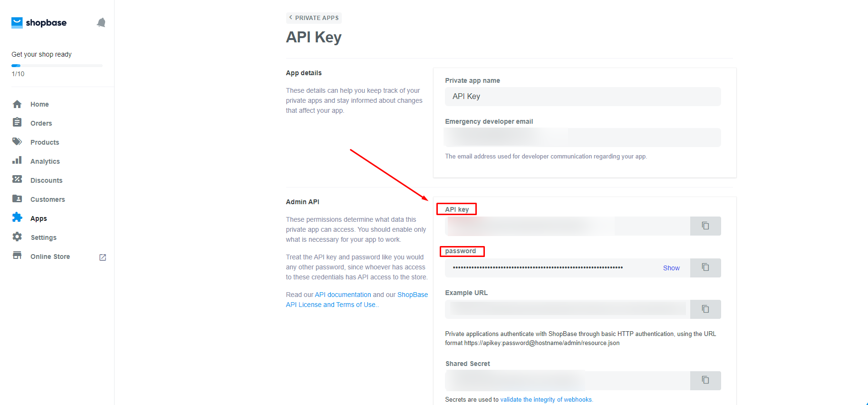Open the API documentation link
The width and height of the screenshot is (868, 405).
[x=343, y=295]
